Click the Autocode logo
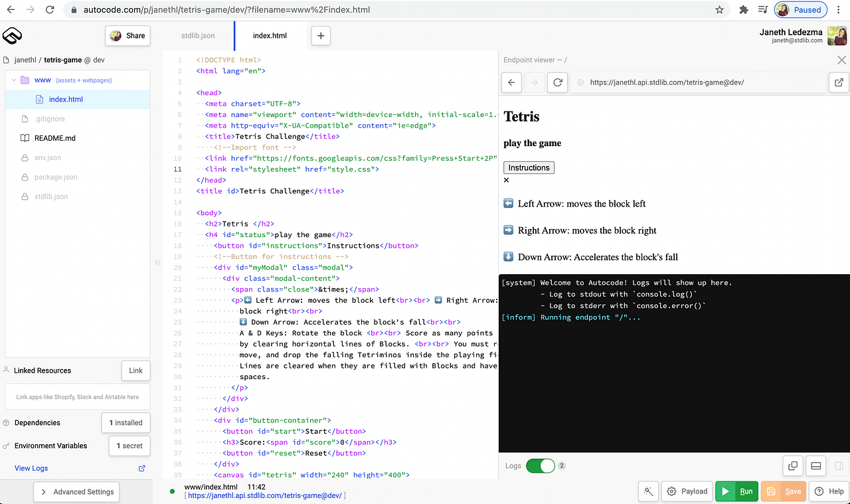This screenshot has width=850, height=504. [12, 36]
